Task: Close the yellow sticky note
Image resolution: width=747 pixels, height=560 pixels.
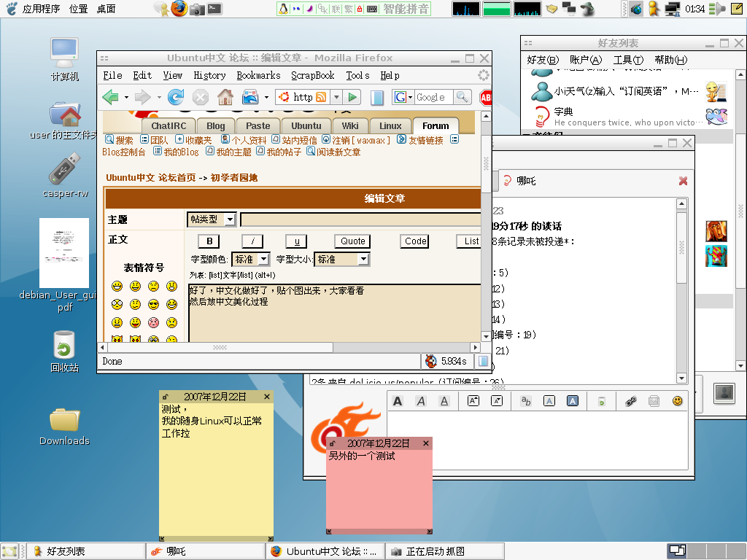Action: [x=267, y=396]
